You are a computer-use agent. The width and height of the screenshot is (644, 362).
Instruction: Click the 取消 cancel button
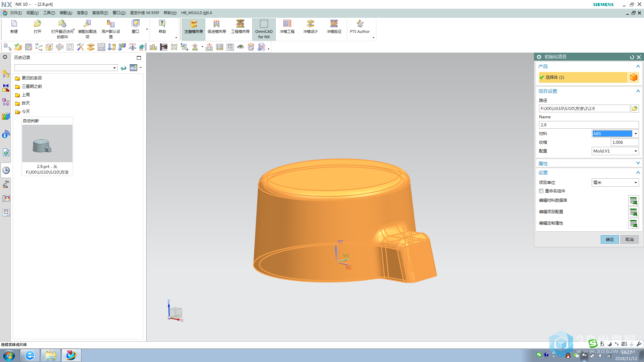coord(629,239)
